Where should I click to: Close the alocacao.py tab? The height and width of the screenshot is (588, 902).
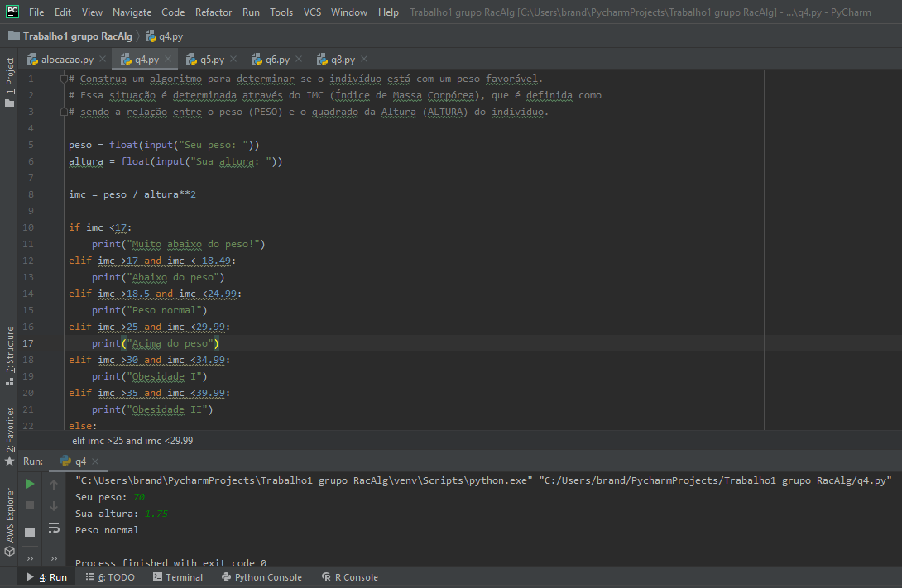click(103, 59)
